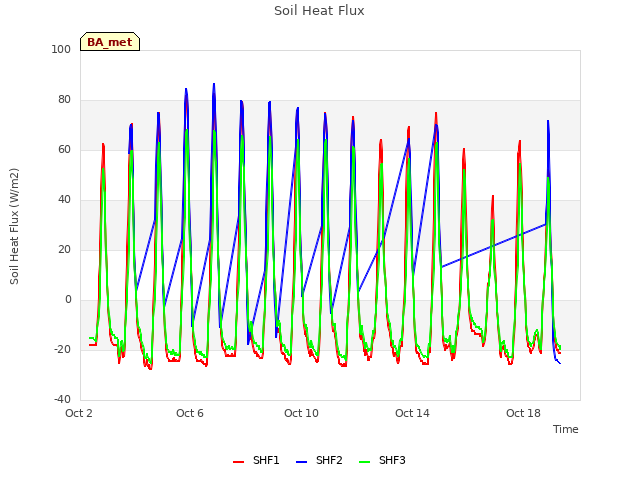Click the Oct 14 x-axis label
This screenshot has height=480, width=640.
(x=412, y=413)
